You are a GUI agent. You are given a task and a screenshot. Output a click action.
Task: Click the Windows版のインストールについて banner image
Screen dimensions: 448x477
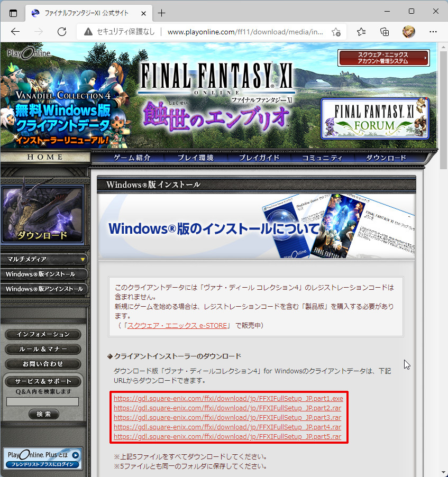point(256,227)
